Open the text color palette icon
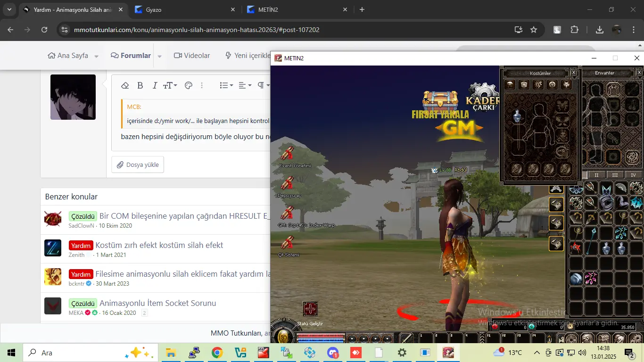 [x=189, y=85]
